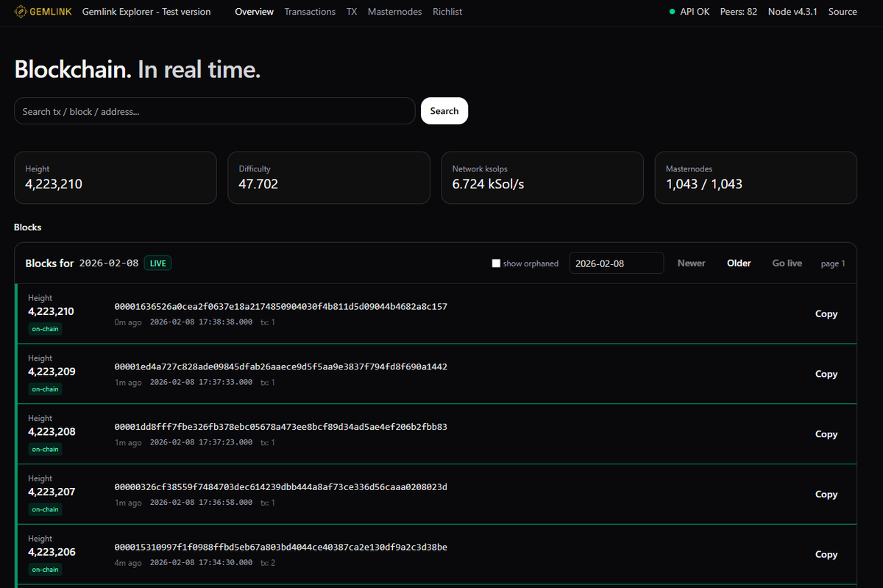Click Older to view earlier blocks
The width and height of the screenshot is (883, 588).
739,263
